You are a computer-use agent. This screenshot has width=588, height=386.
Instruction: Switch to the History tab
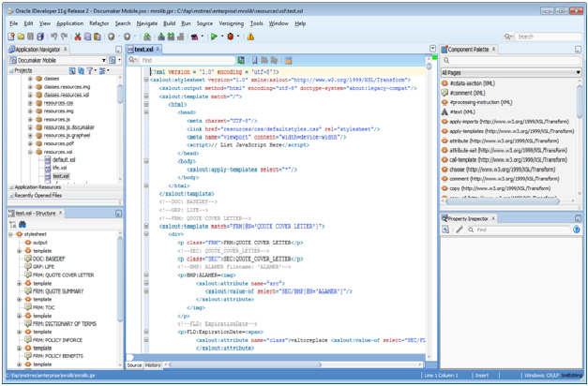153,365
